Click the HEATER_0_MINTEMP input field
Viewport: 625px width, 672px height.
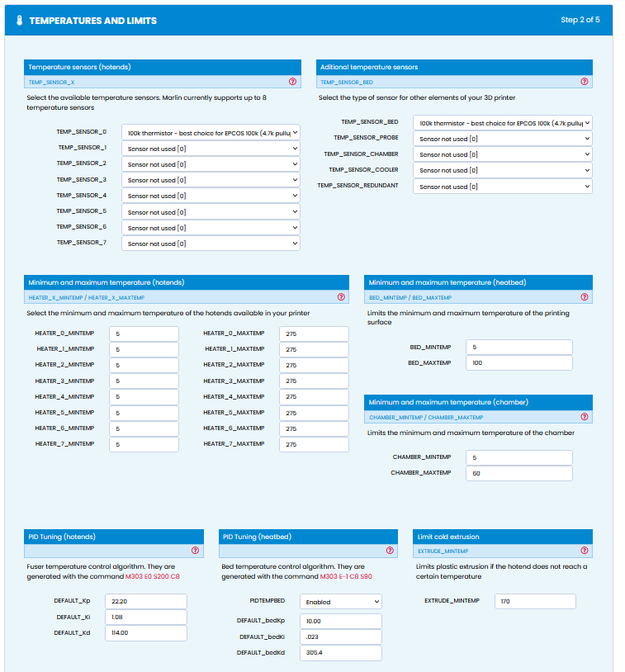pyautogui.click(x=144, y=334)
